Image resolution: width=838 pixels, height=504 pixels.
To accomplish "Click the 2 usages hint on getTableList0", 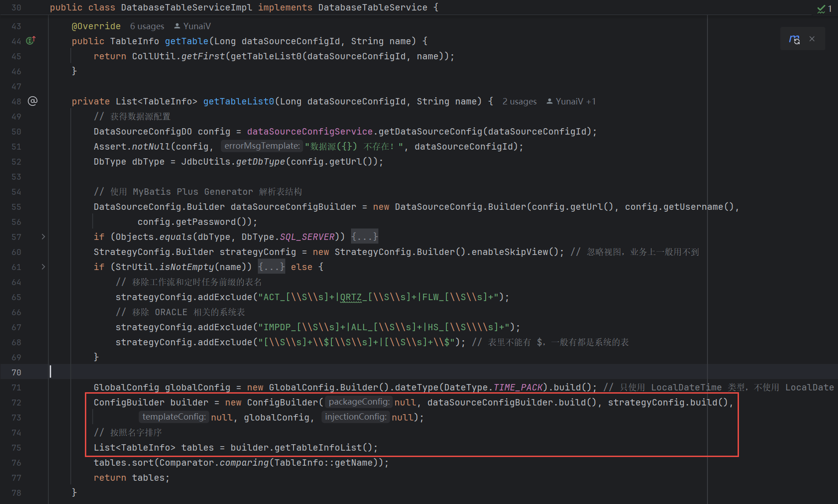I will (x=519, y=101).
